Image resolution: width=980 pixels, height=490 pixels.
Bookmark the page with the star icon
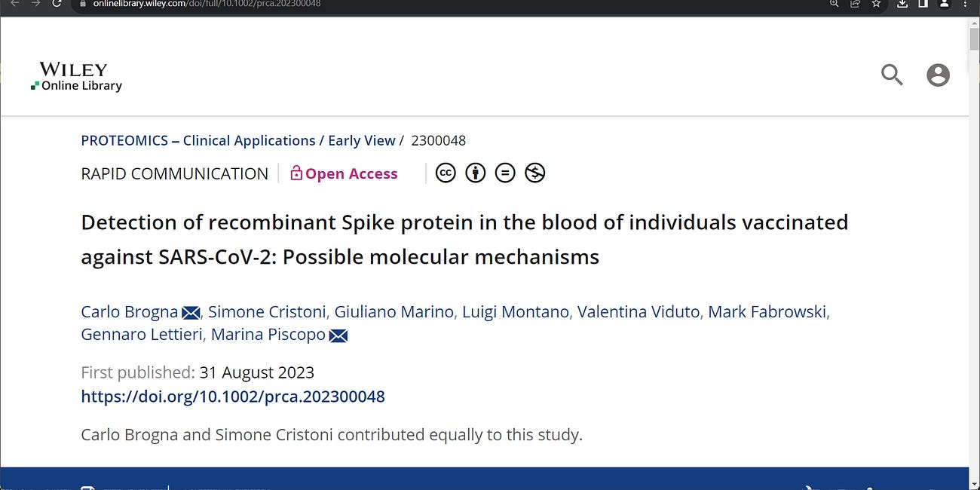876,5
